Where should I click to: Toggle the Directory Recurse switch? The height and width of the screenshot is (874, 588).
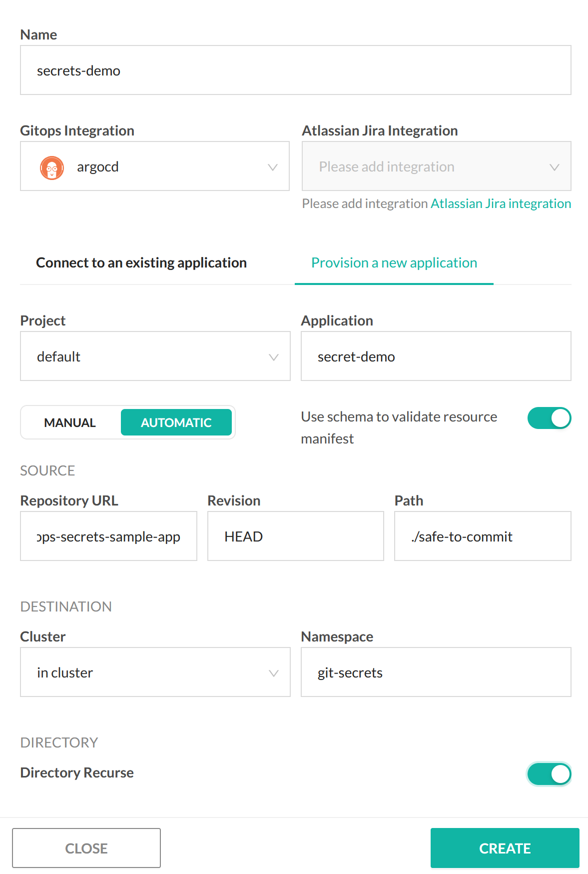coord(549,774)
